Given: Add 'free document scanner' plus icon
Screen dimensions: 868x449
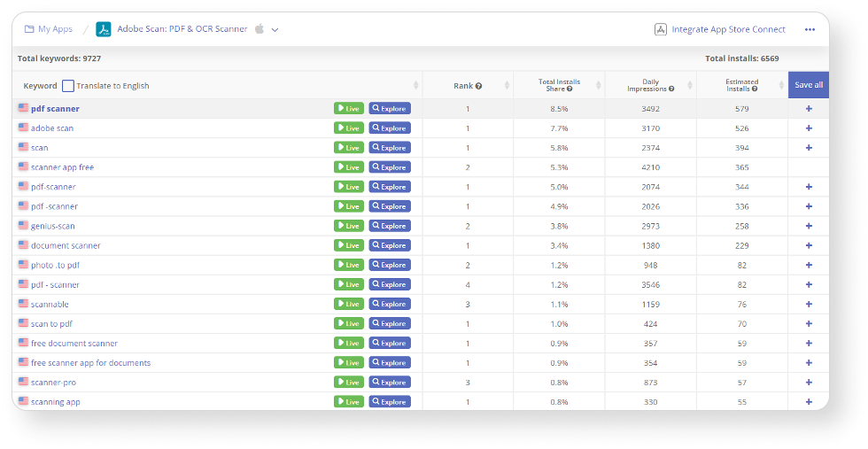Looking at the screenshot, I should tap(809, 344).
